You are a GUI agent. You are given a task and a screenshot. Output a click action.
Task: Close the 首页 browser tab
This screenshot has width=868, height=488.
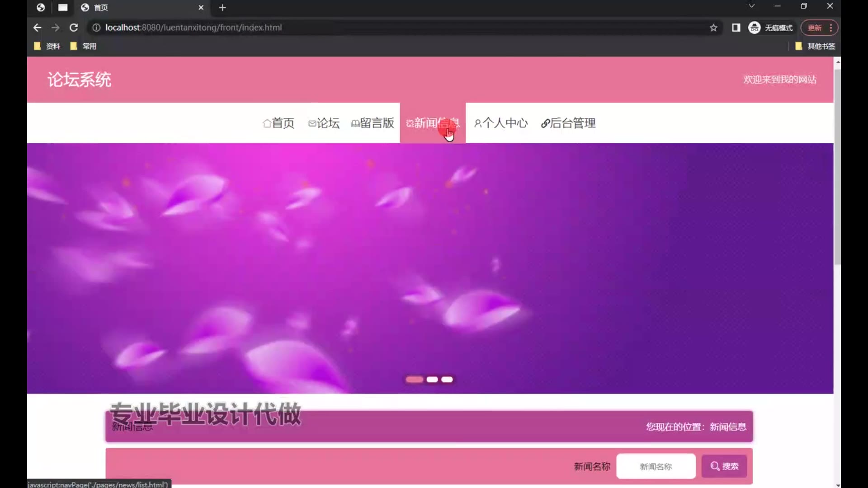201,7
